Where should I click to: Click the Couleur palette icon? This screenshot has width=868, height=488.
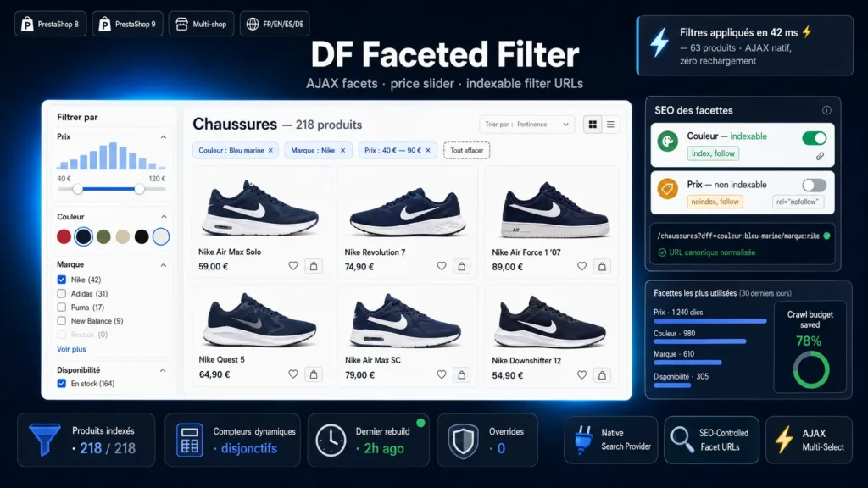668,141
